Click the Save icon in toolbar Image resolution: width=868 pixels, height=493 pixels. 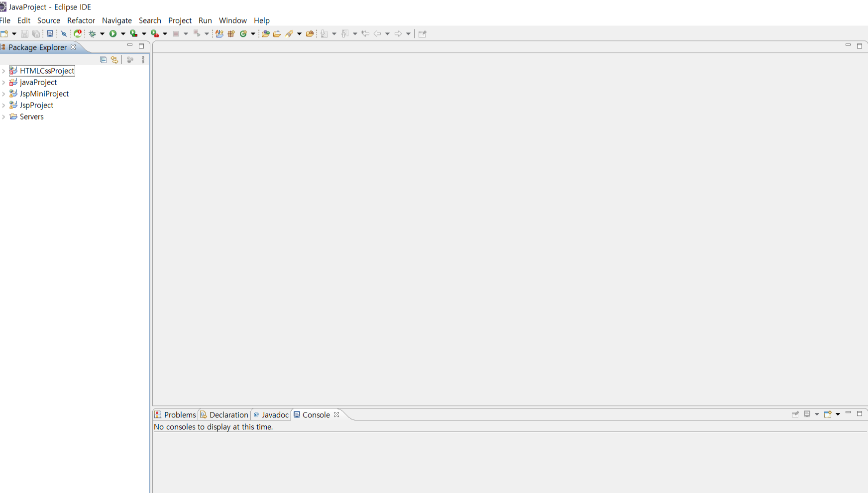coord(24,34)
